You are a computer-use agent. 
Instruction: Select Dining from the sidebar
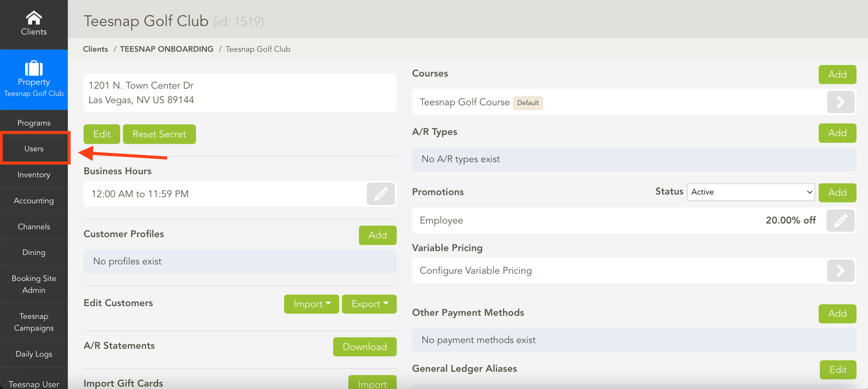tap(34, 252)
